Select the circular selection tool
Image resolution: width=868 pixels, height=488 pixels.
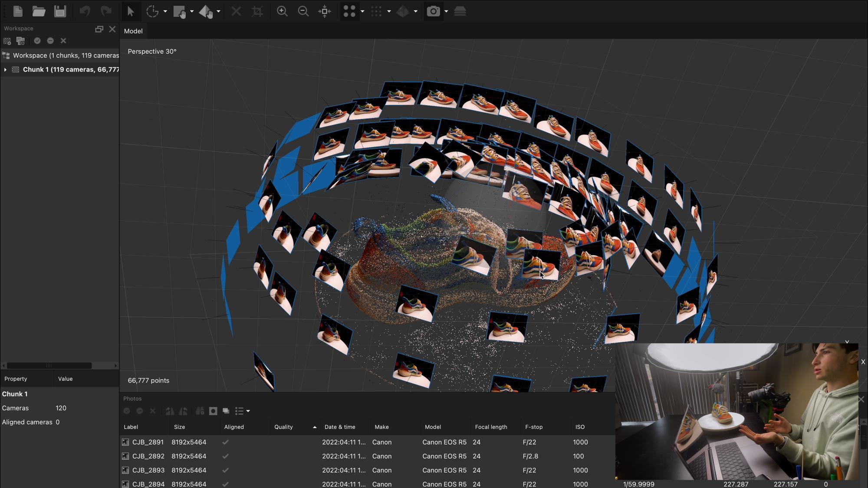tap(152, 11)
